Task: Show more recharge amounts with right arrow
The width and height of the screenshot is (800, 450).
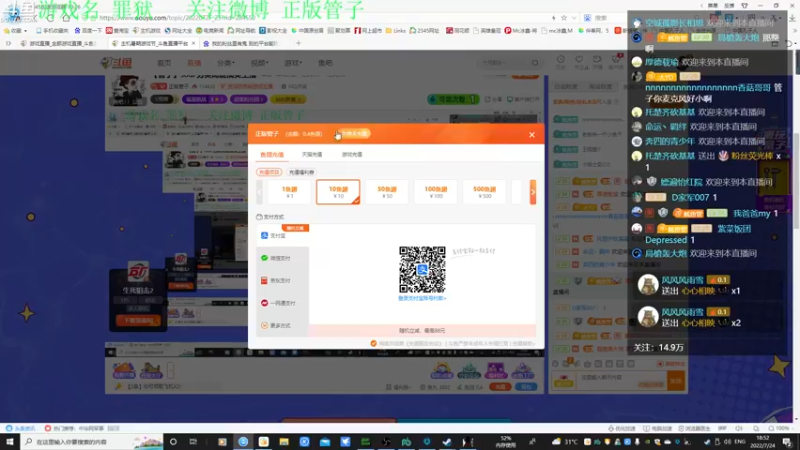Action: click(533, 192)
